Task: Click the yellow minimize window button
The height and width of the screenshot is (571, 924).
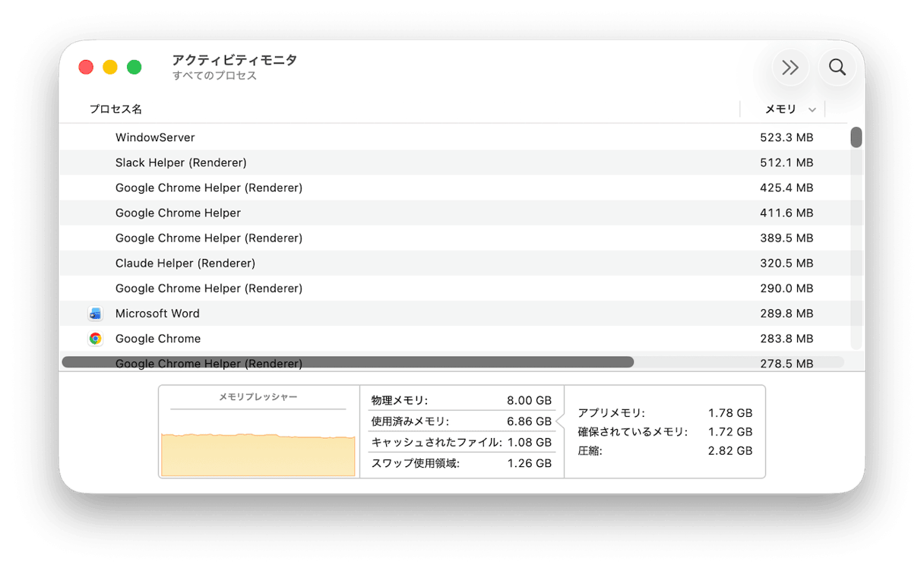Action: [110, 67]
